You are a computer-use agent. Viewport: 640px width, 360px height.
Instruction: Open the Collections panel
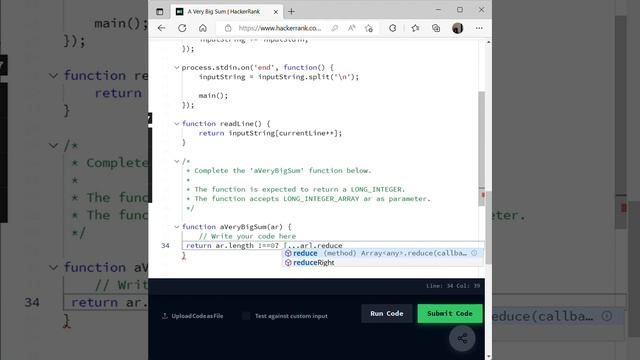(436, 28)
